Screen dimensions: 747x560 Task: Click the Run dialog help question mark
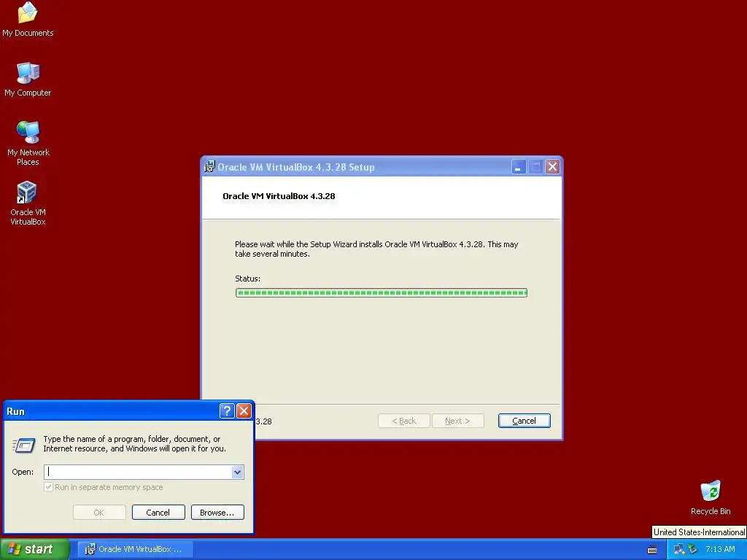tap(227, 411)
